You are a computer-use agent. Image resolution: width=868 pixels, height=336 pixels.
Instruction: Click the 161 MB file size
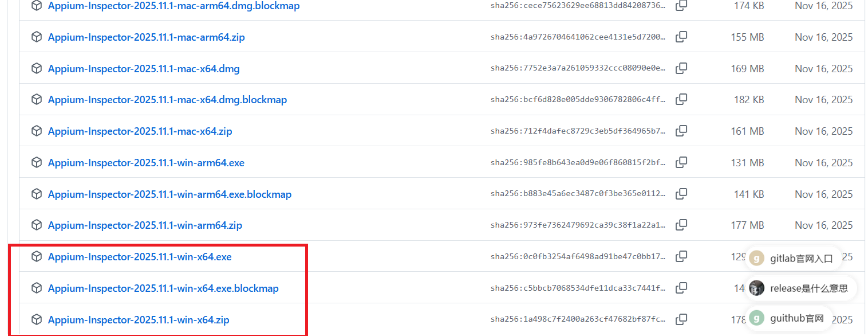tap(747, 131)
